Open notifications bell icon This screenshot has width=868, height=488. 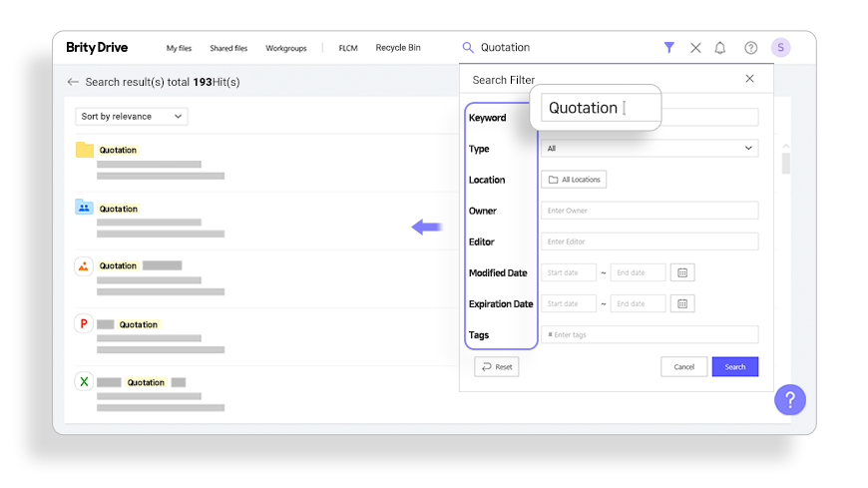click(720, 48)
